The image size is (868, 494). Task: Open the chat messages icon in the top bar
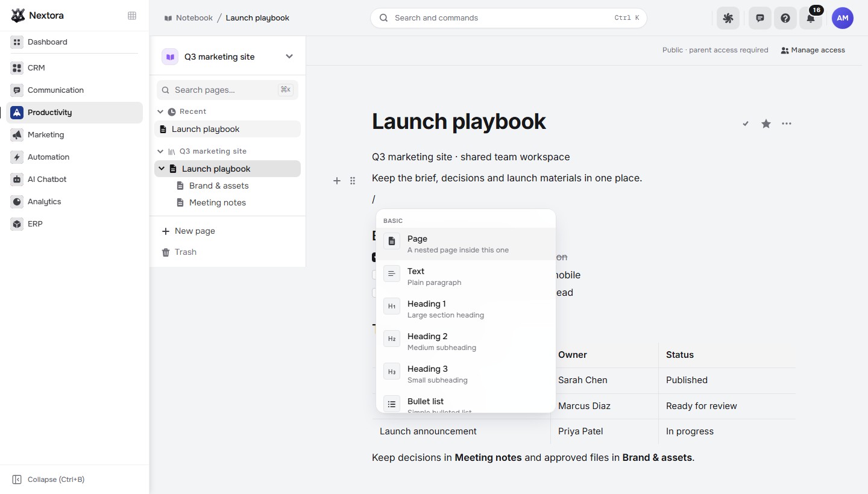point(760,18)
